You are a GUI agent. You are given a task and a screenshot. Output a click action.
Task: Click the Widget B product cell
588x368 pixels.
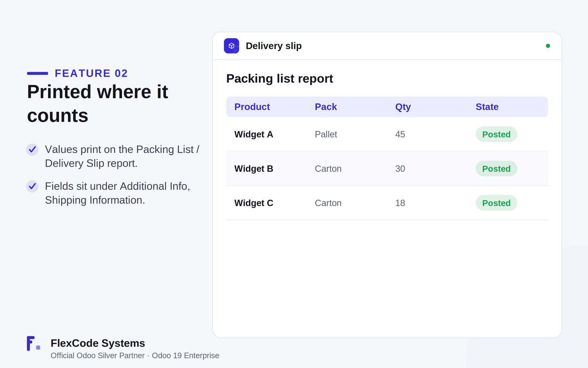tap(254, 169)
